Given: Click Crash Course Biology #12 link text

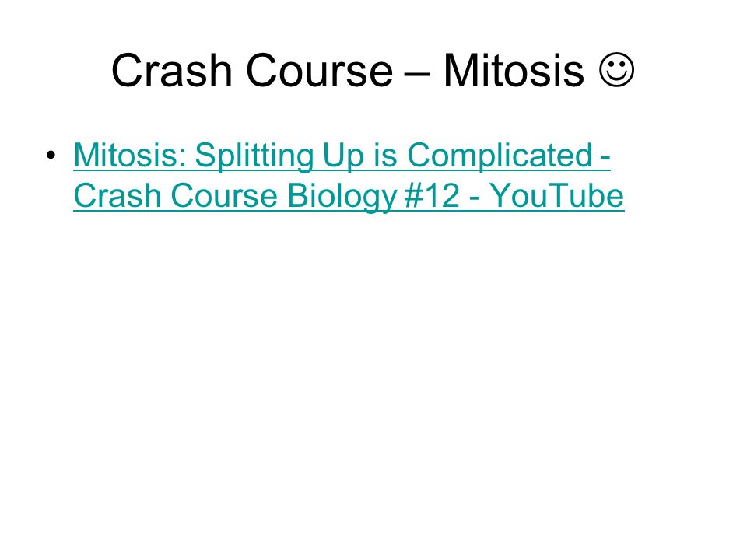Looking at the screenshot, I should click(267, 196).
